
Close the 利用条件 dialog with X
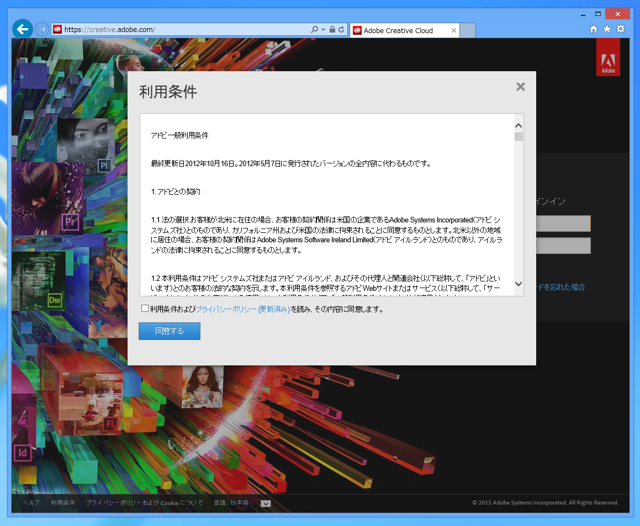click(x=520, y=87)
